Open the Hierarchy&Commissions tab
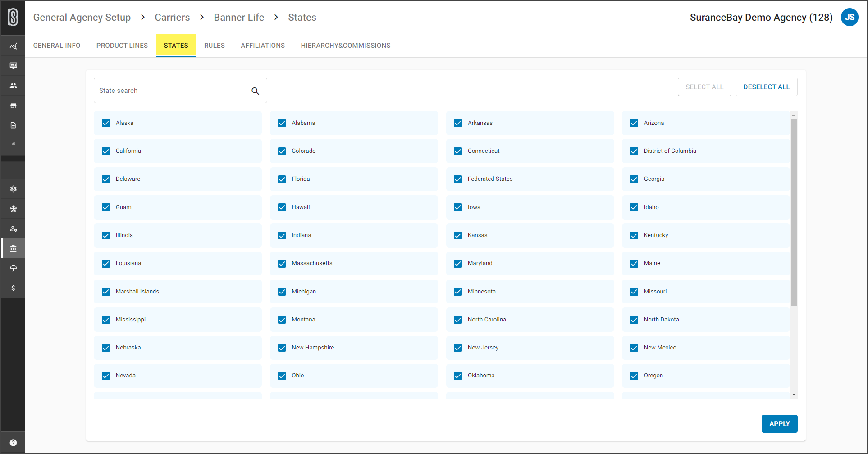 pos(346,46)
